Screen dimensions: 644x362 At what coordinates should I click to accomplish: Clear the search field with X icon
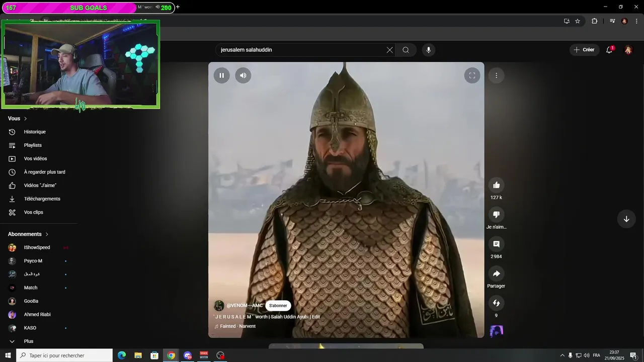pos(389,50)
